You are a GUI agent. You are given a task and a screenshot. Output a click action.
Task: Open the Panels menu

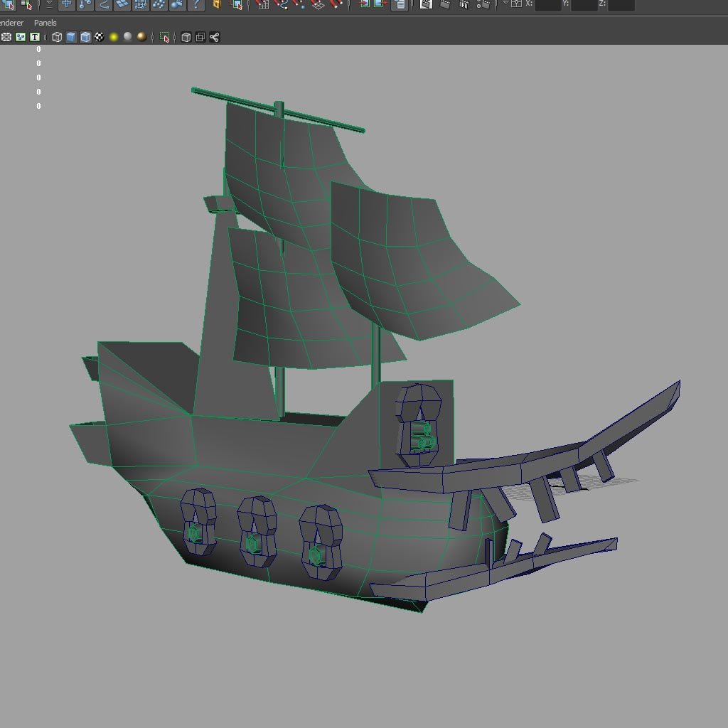[x=44, y=22]
